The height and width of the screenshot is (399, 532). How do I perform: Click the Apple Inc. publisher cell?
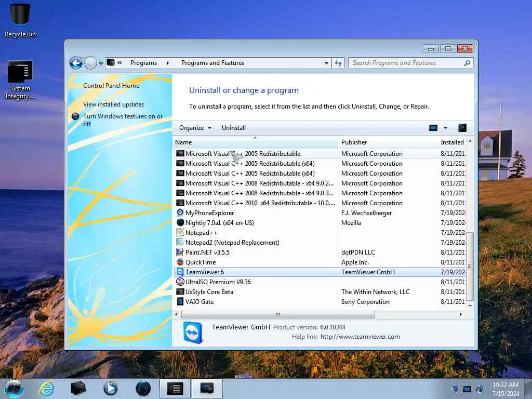(355, 262)
